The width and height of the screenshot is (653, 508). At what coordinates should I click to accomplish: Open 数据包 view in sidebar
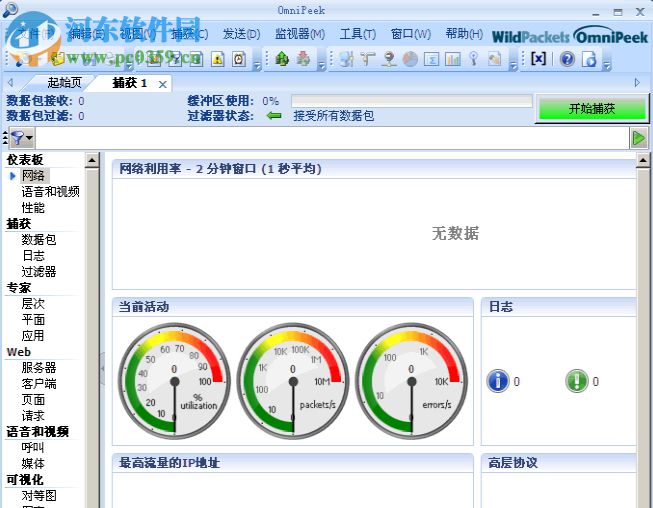click(x=39, y=239)
